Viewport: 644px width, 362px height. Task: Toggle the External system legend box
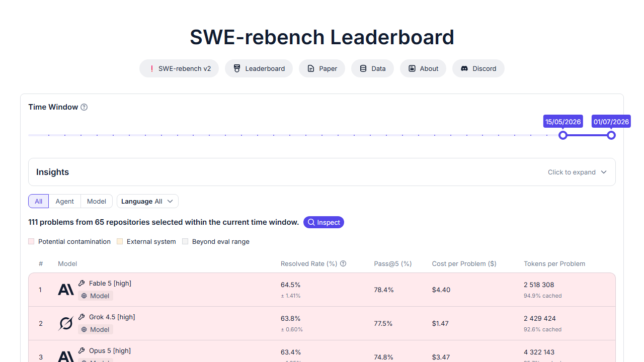(x=120, y=241)
